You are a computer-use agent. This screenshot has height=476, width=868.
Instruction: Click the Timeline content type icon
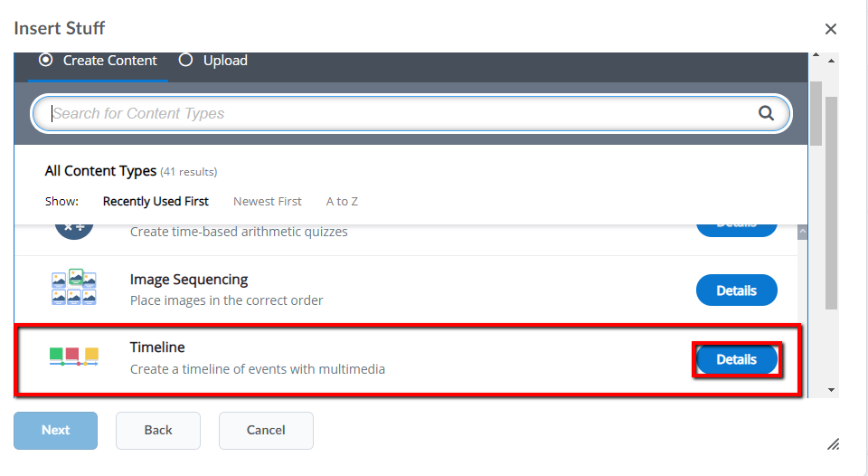(73, 357)
